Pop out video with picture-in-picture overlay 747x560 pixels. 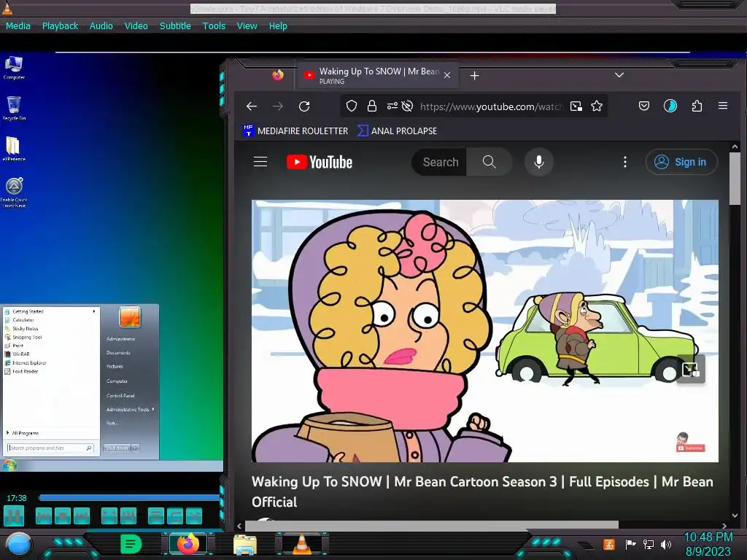coord(690,369)
